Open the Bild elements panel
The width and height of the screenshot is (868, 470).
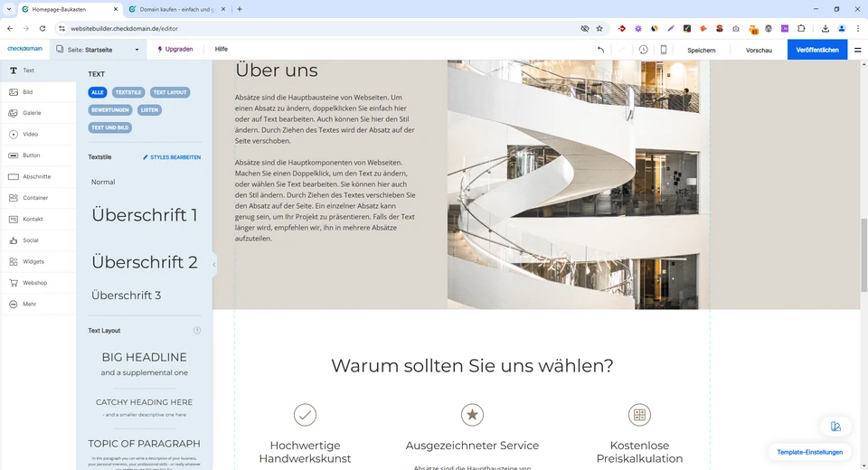point(38,92)
